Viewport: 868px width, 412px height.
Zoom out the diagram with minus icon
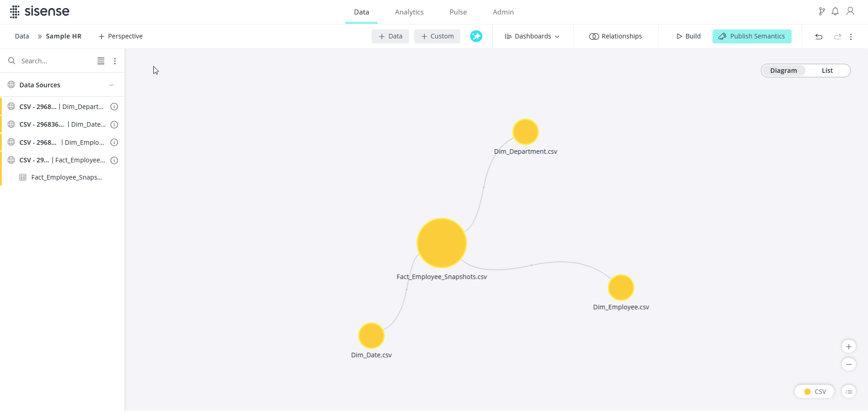849,365
